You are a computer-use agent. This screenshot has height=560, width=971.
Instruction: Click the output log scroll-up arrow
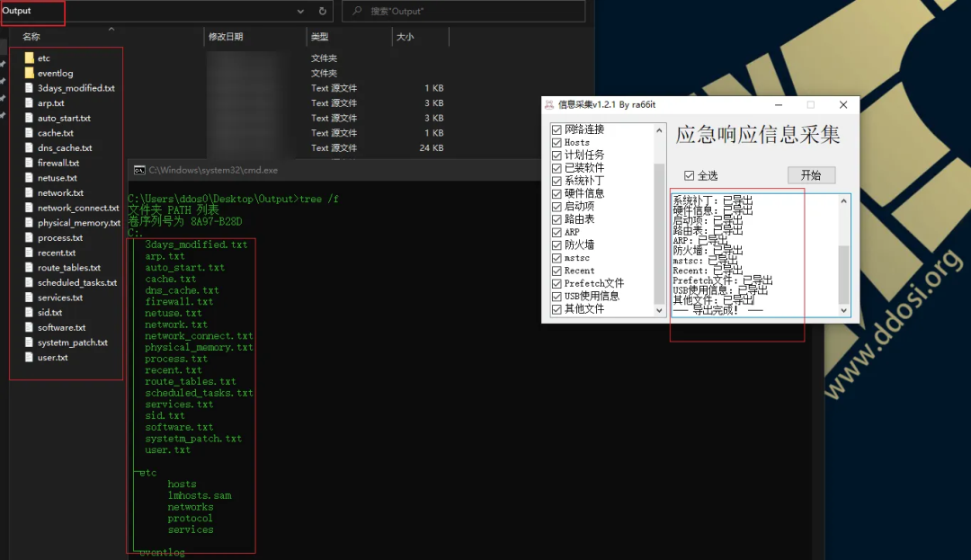(843, 200)
